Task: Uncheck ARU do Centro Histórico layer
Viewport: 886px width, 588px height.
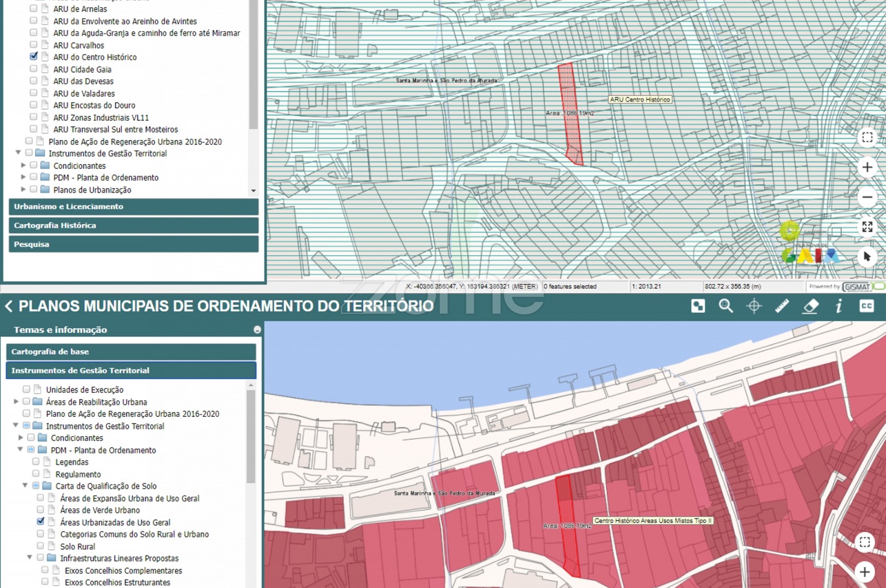Action: point(34,56)
